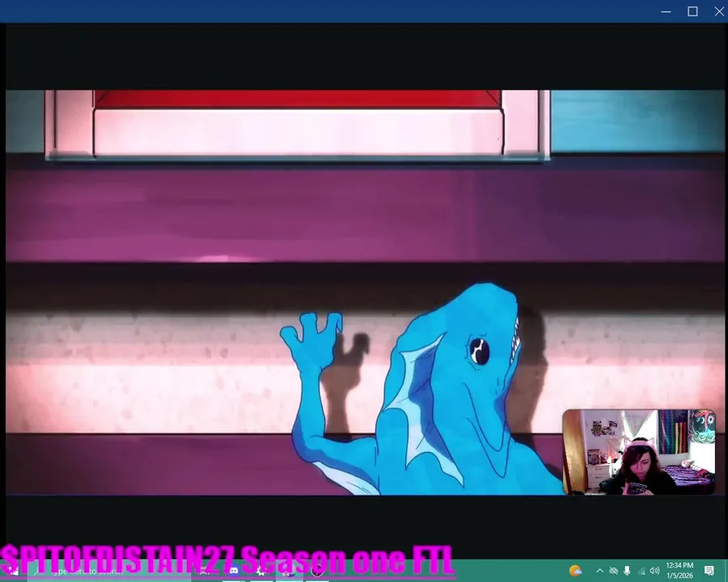This screenshot has height=582, width=728.
Task: Click the microphone icon in the system tray
Action: tap(627, 571)
